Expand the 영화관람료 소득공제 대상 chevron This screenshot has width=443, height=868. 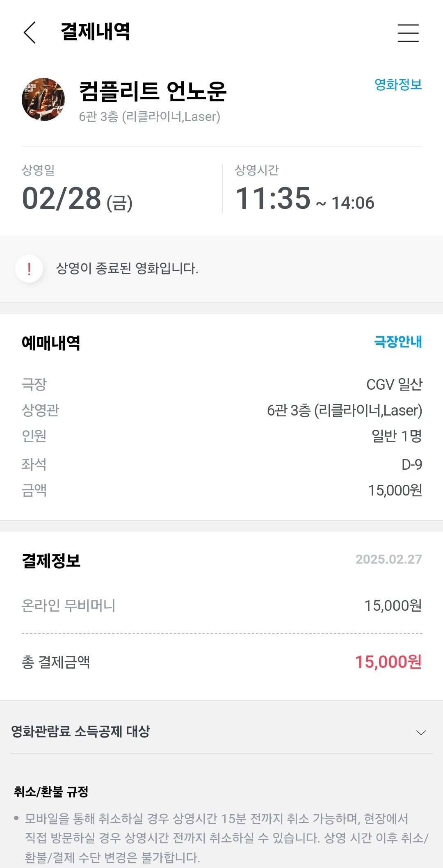point(421,732)
